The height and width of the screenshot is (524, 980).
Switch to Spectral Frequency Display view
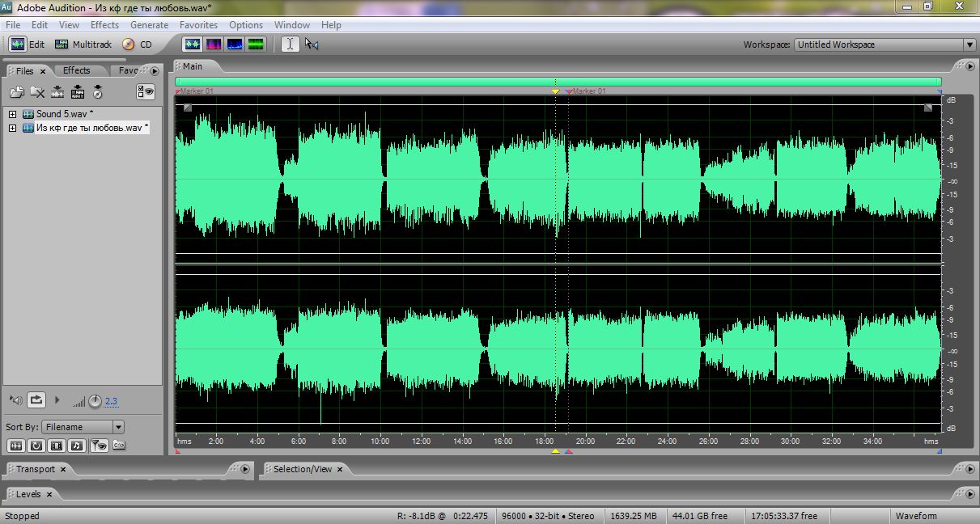(x=214, y=44)
